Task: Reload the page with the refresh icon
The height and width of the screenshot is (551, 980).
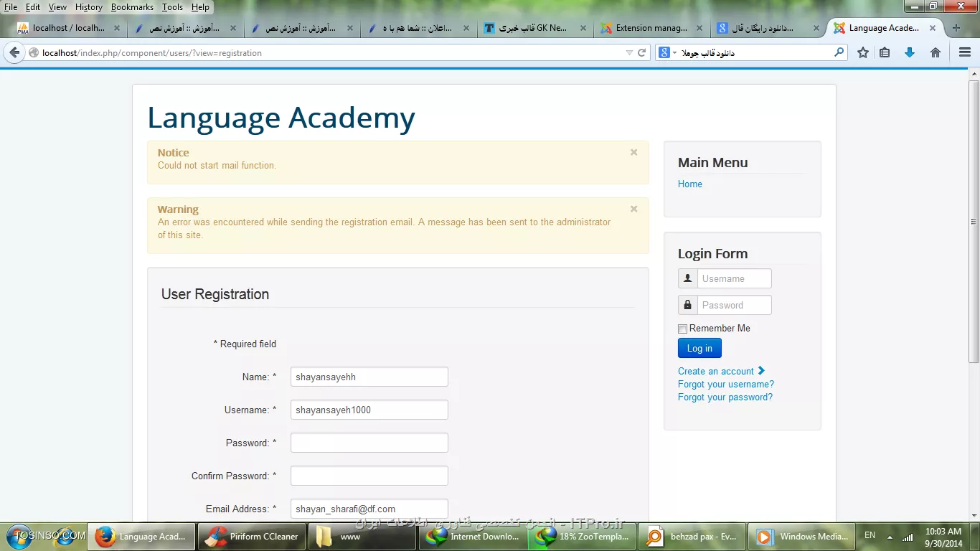Action: click(x=642, y=52)
